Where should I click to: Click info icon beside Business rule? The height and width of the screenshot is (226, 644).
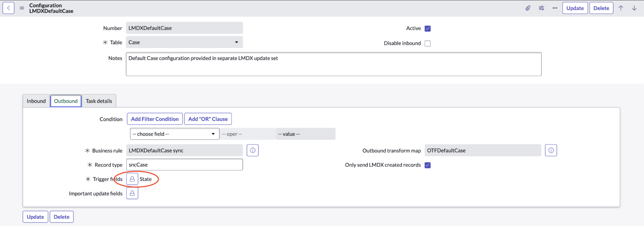(x=253, y=150)
